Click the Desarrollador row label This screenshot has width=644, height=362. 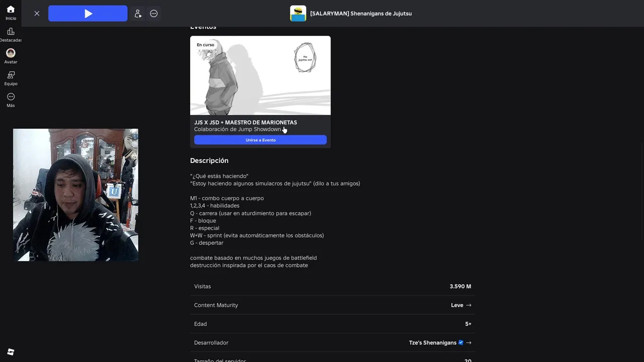211,343
